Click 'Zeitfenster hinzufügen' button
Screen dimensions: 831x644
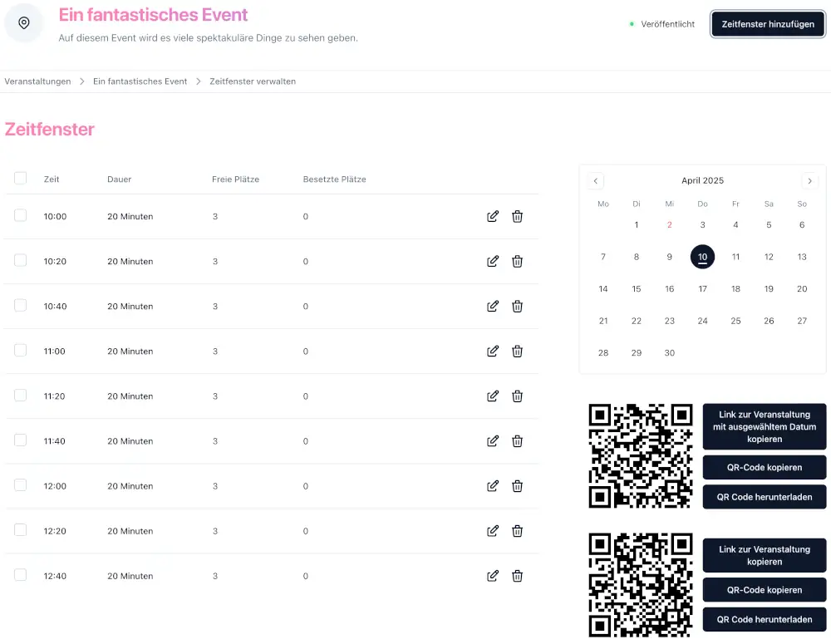(x=767, y=24)
